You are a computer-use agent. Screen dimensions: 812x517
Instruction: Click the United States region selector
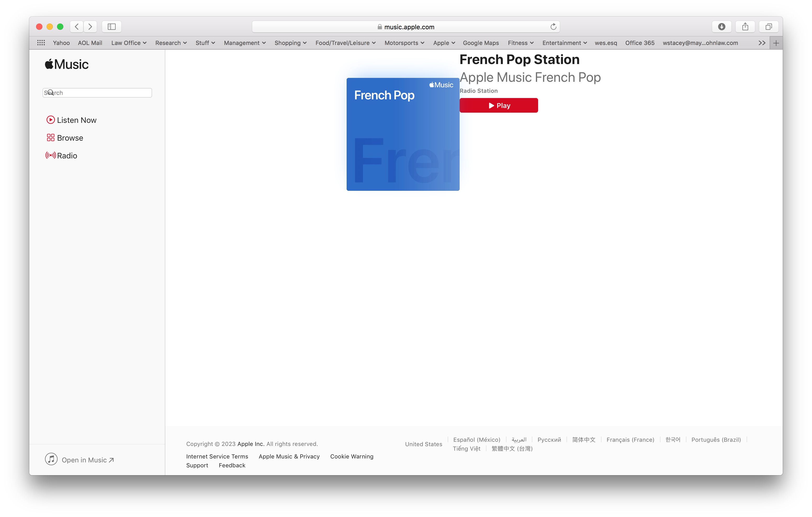424,444
